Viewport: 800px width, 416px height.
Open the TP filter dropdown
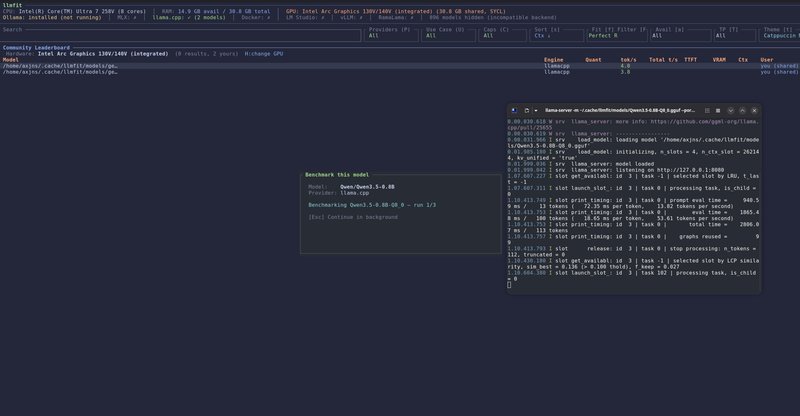point(734,35)
